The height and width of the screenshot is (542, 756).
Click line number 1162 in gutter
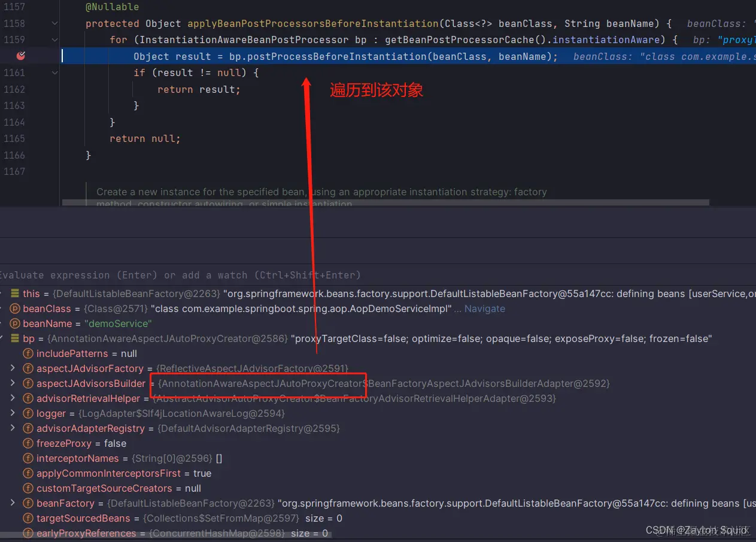14,89
